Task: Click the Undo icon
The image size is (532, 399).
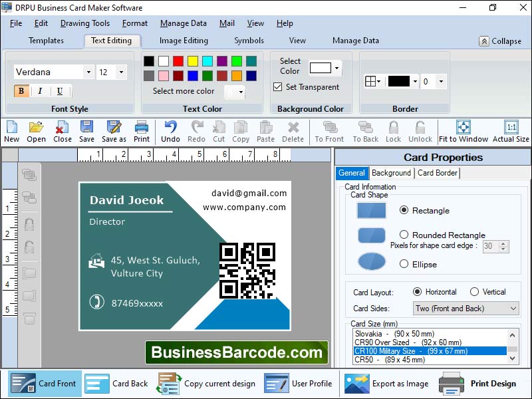Action: point(170,131)
